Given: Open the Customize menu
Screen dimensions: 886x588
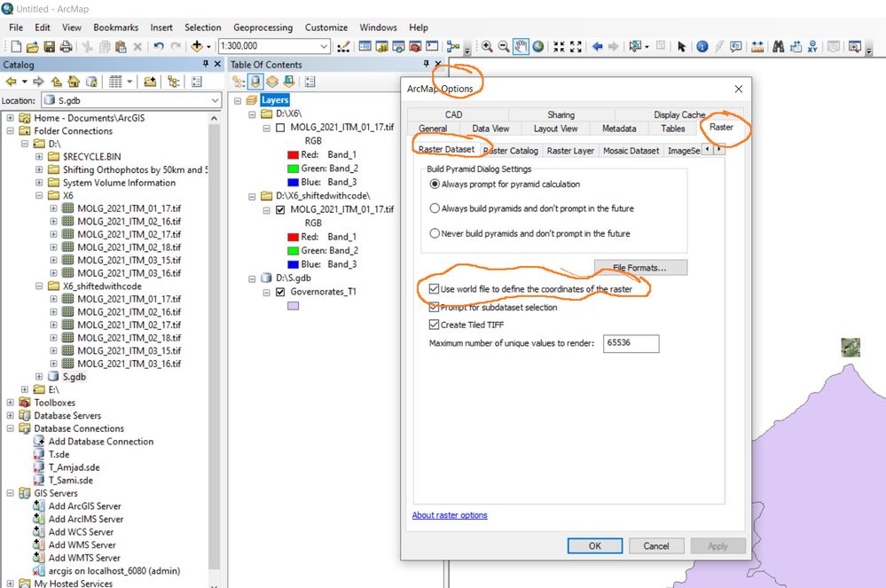Looking at the screenshot, I should [326, 27].
